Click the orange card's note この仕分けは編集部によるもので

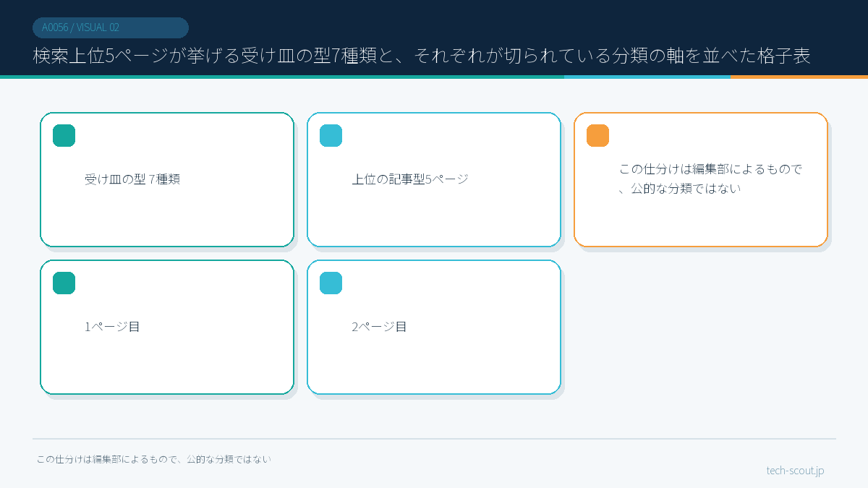pos(711,179)
